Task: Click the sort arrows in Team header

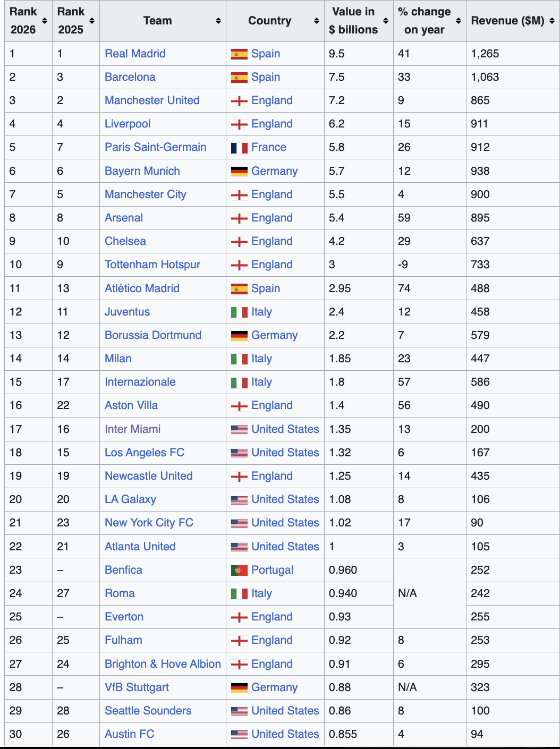Action: [218, 21]
